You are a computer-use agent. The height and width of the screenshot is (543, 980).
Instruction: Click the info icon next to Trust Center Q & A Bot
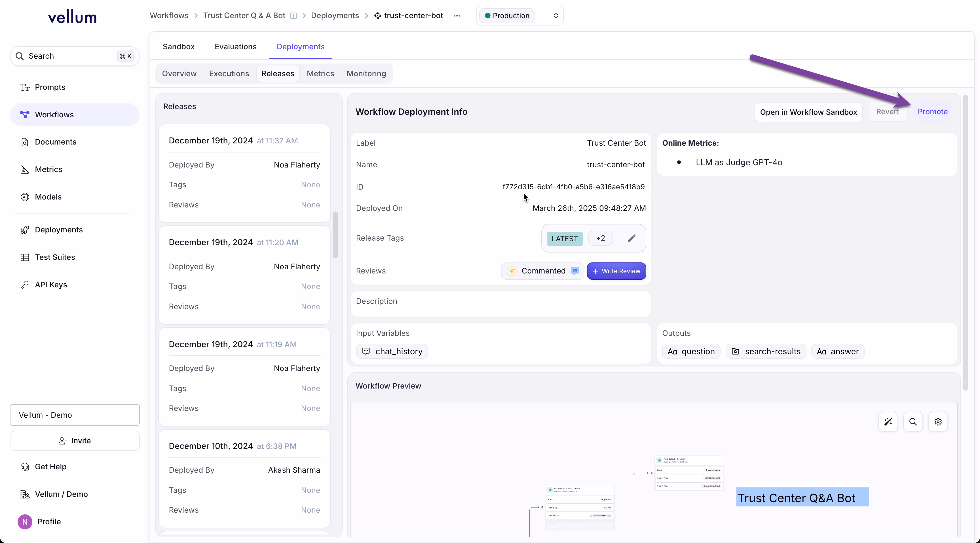pyautogui.click(x=293, y=16)
